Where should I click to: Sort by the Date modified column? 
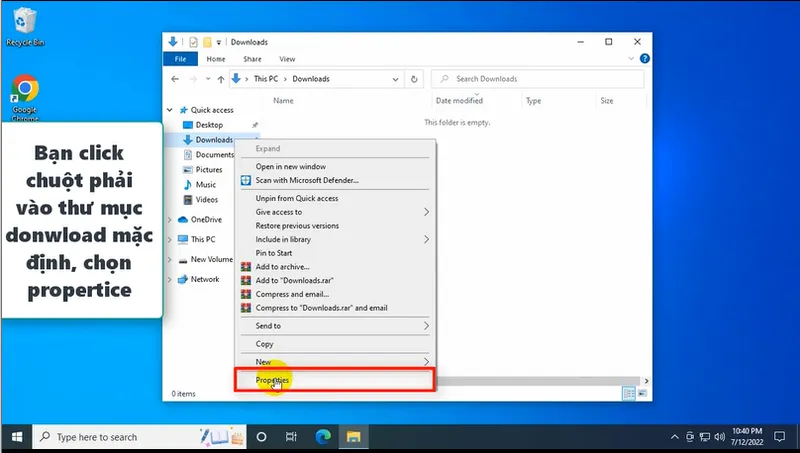[459, 100]
